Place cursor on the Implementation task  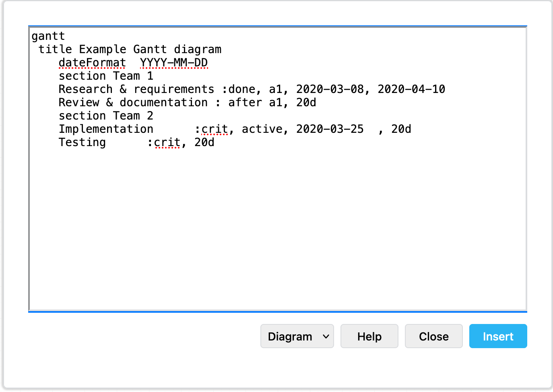106,129
